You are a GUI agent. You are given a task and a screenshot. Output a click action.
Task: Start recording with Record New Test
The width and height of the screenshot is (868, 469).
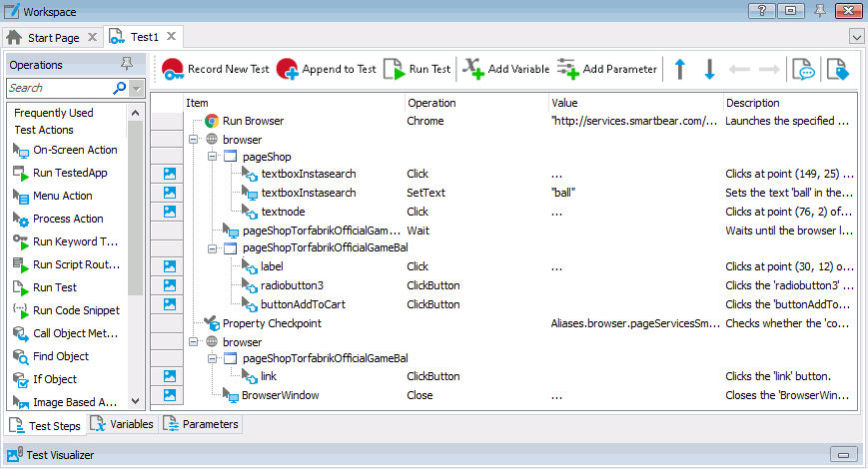[216, 69]
